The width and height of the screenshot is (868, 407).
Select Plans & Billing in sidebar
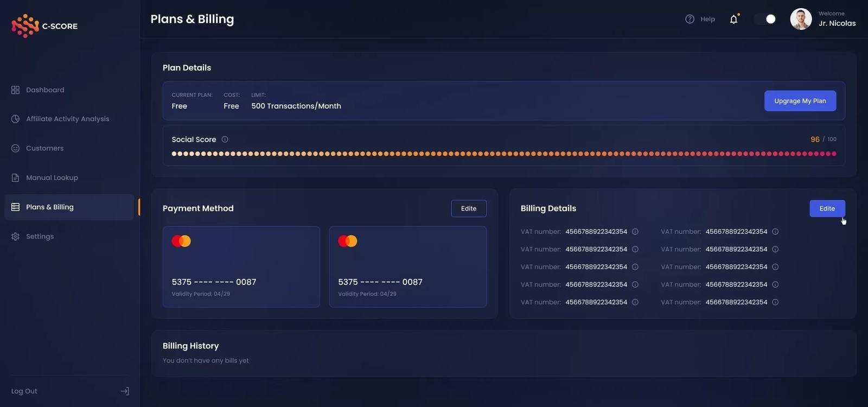click(69, 207)
